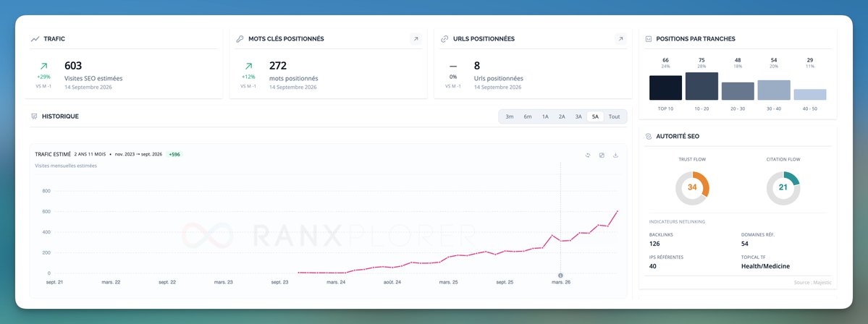Image resolution: width=868 pixels, height=324 pixels.
Task: Click the 8 Urls positionnées value
Action: coord(476,66)
